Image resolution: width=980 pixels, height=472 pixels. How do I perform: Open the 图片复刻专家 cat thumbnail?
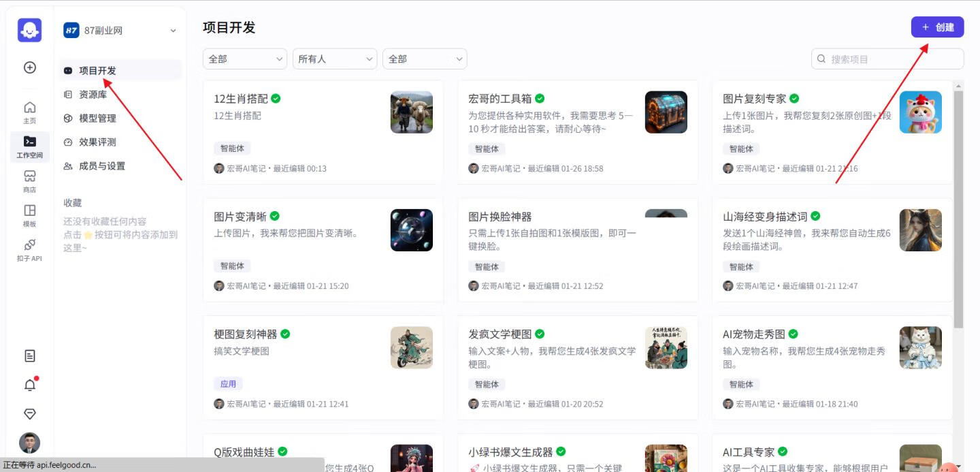920,112
